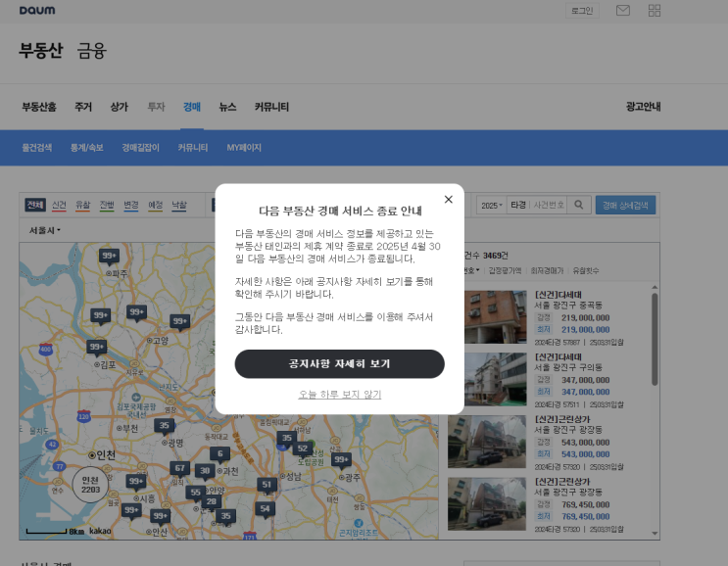Open the 부동산홈 menu

[x=39, y=107]
